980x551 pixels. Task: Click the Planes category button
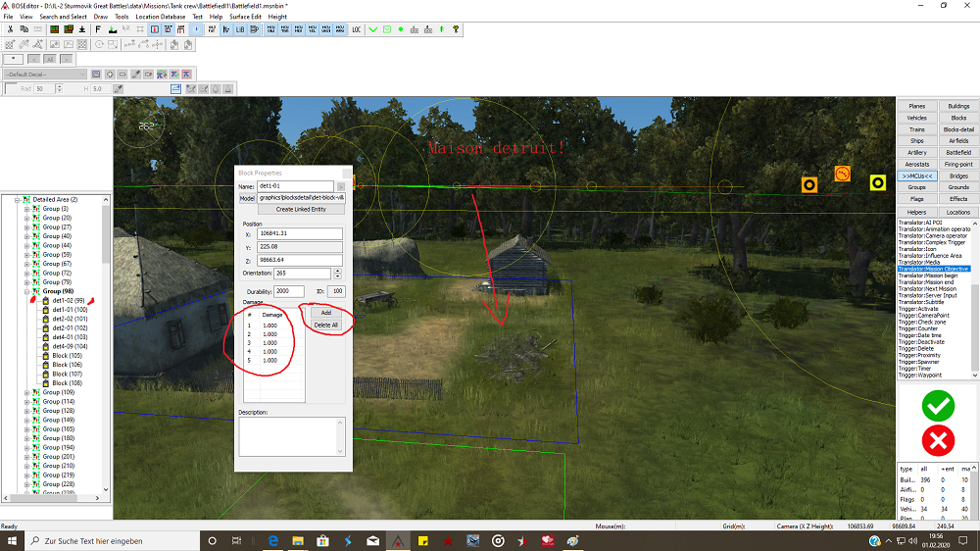(x=917, y=106)
